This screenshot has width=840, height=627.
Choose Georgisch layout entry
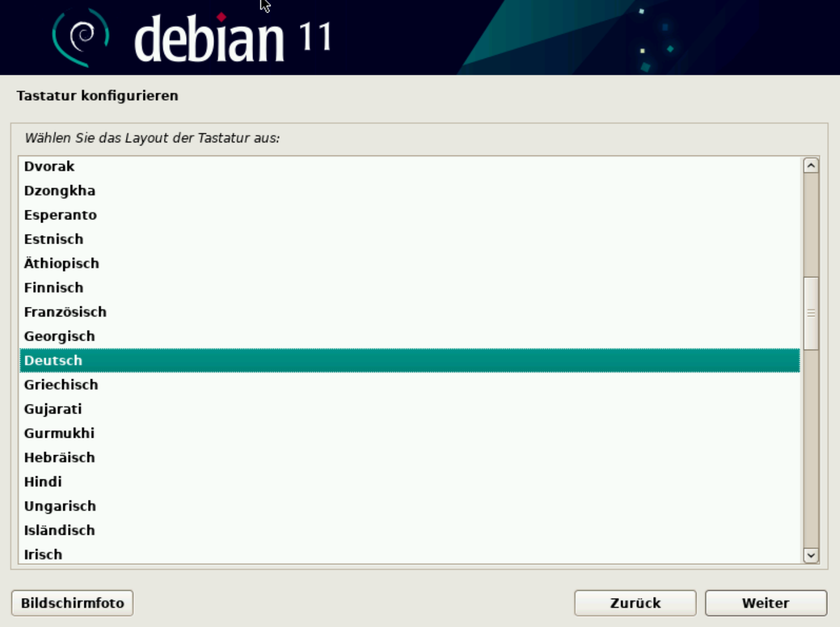(410, 336)
